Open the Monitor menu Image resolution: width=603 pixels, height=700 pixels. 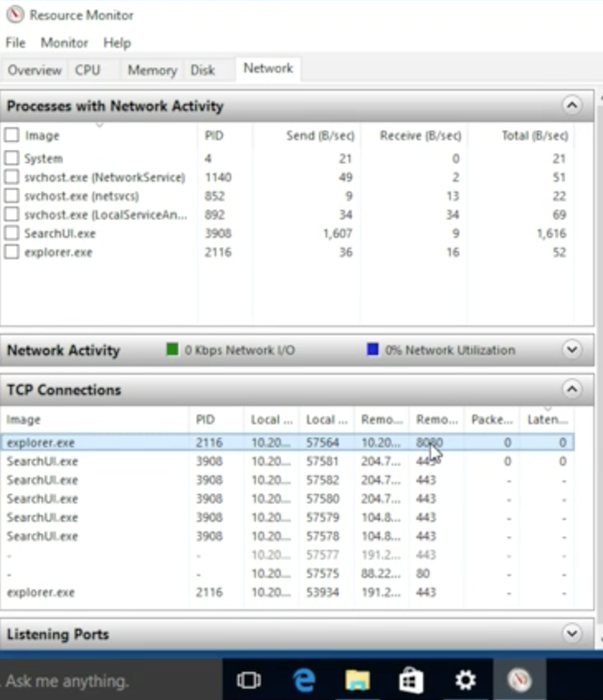pyautogui.click(x=64, y=43)
